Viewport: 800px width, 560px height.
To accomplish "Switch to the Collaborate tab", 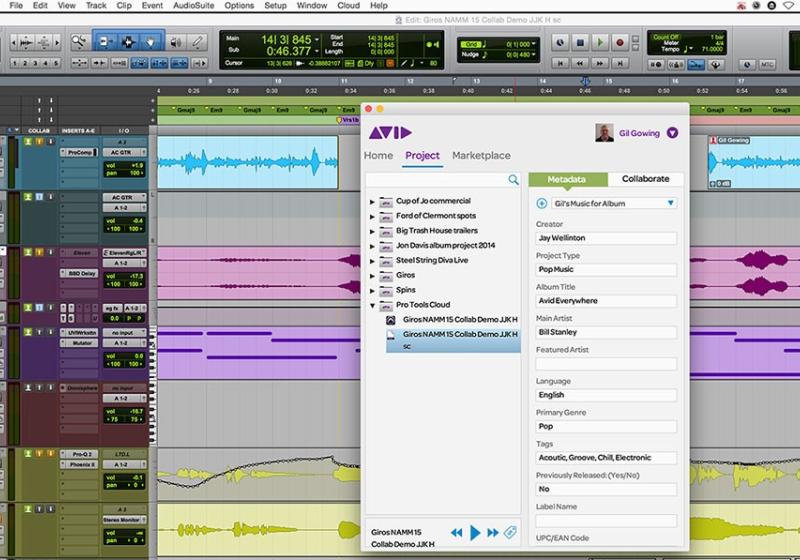I will pos(645,179).
